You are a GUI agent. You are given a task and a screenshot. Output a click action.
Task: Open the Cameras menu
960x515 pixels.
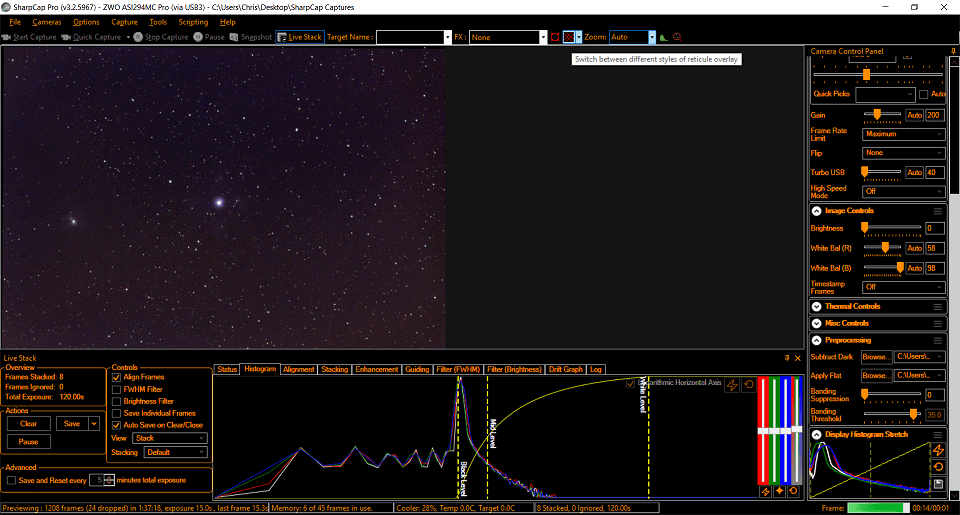click(47, 22)
